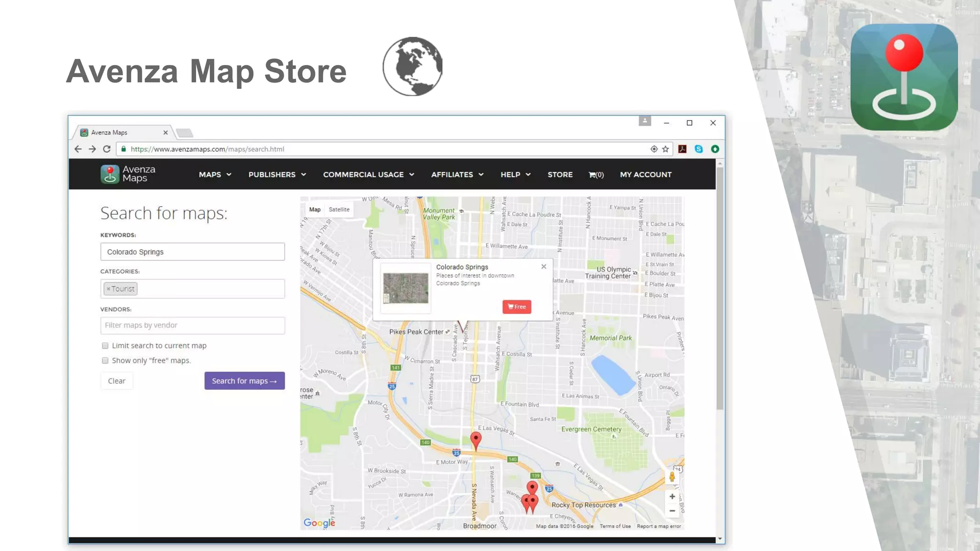Click the Filter maps by vendor field
This screenshot has height=551, width=980.
193,326
